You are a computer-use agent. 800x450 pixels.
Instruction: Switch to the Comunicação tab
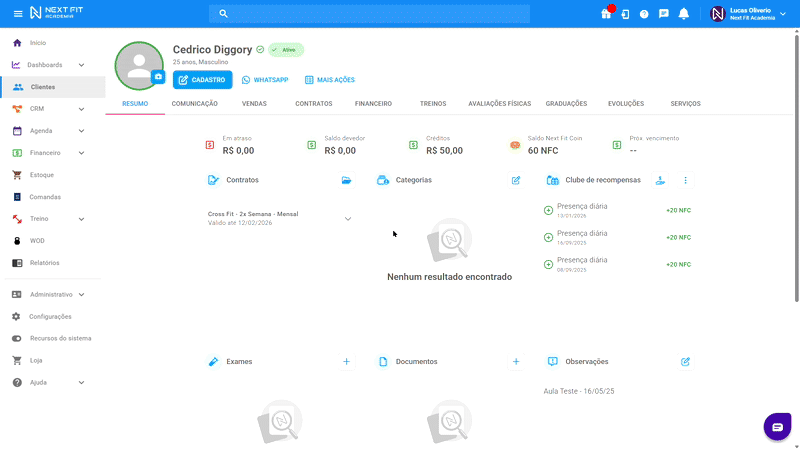(194, 104)
